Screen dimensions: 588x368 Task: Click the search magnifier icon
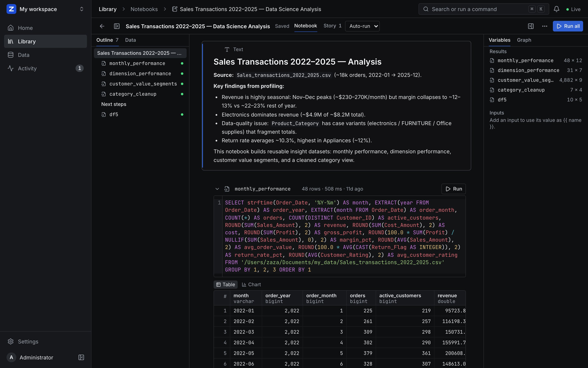coord(426,9)
